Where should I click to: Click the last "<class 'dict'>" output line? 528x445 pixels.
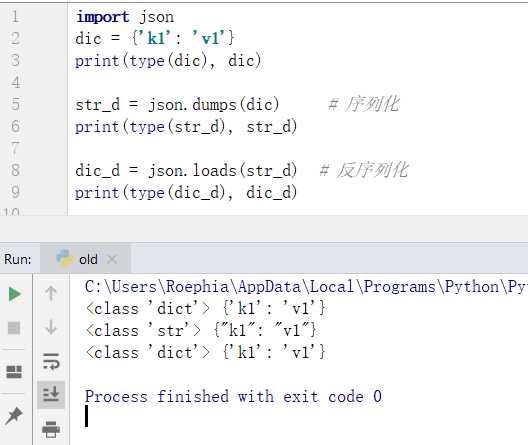coord(205,352)
